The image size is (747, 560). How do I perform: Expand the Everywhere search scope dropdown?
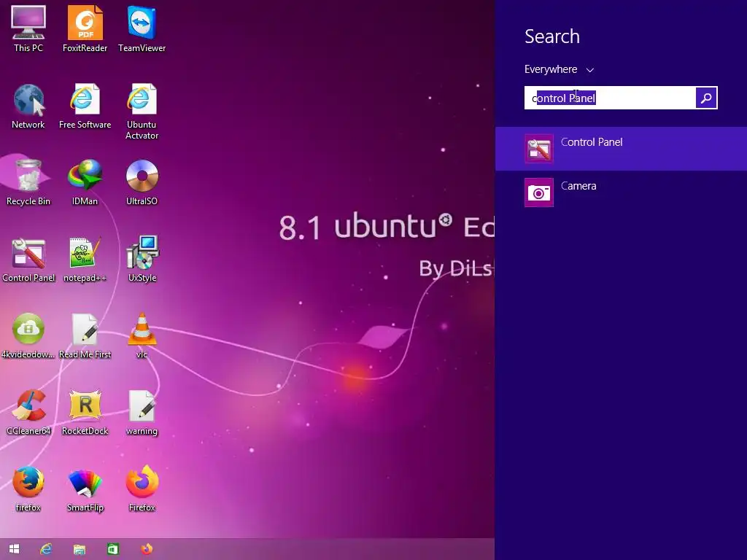point(559,69)
